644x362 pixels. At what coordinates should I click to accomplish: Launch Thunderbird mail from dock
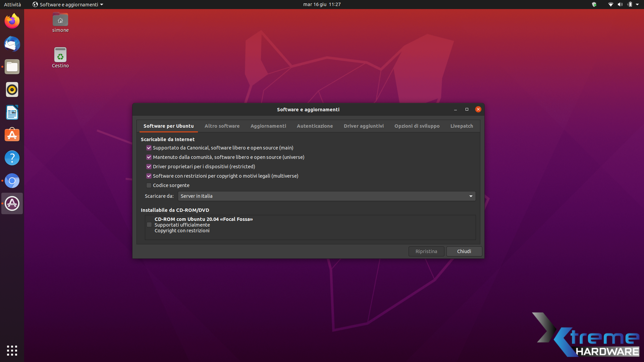[12, 44]
